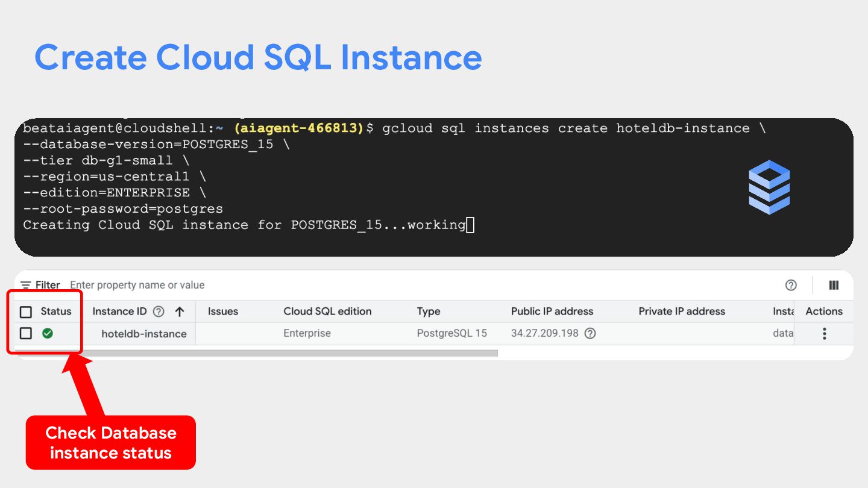Click the Public IP address column header
This screenshot has width=868, height=488.
552,311
